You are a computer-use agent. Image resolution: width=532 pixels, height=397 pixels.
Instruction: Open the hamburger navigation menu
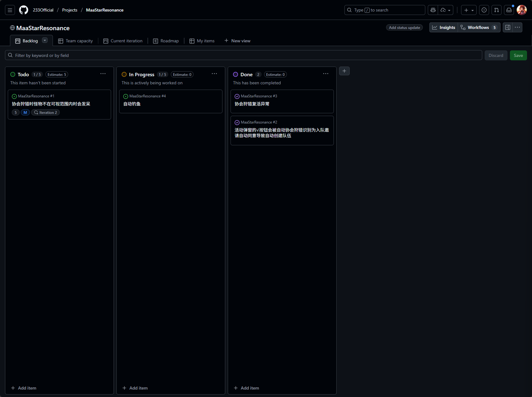10,10
